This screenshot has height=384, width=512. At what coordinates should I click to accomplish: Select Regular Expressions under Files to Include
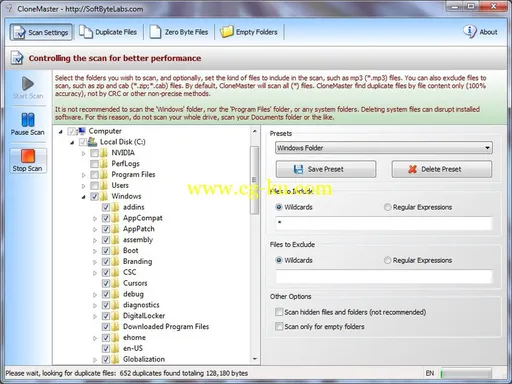387,207
